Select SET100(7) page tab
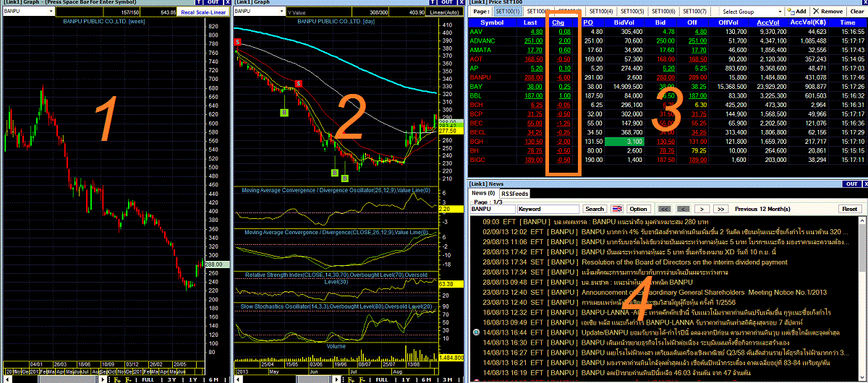 coord(695,12)
